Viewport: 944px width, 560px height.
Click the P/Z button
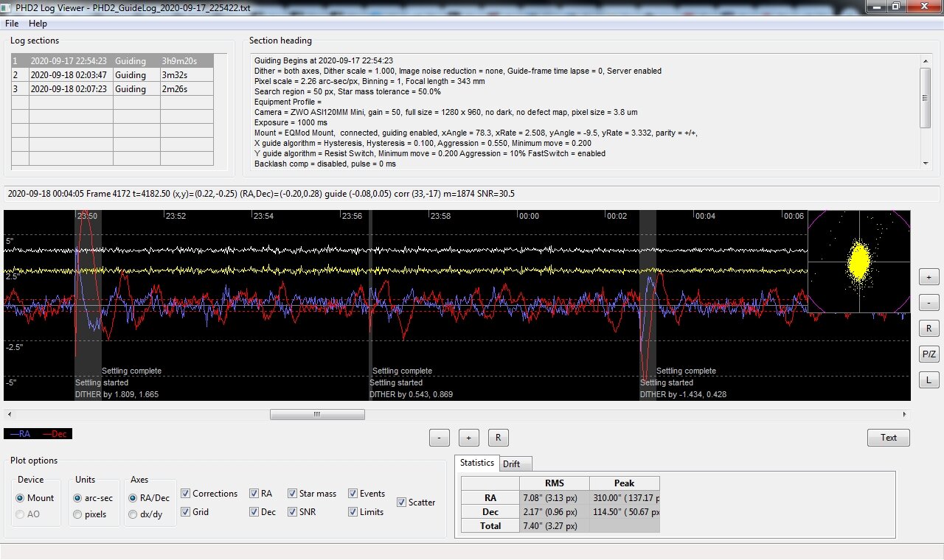929,354
